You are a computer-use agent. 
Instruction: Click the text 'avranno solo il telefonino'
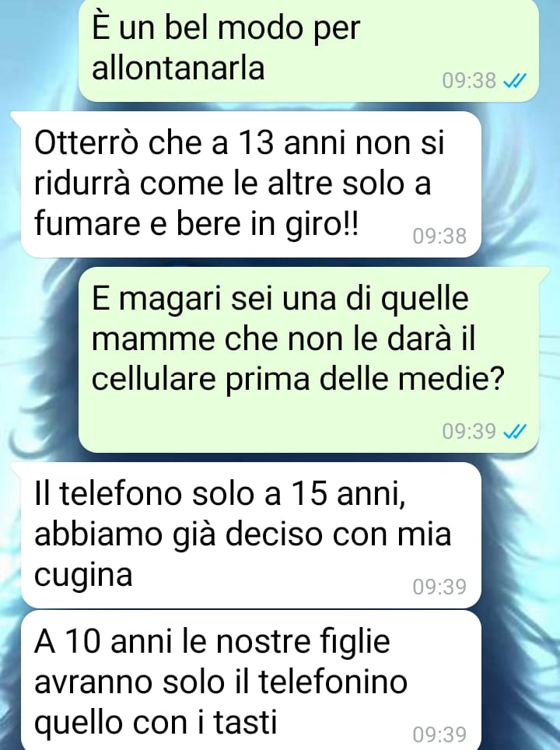coord(221,681)
